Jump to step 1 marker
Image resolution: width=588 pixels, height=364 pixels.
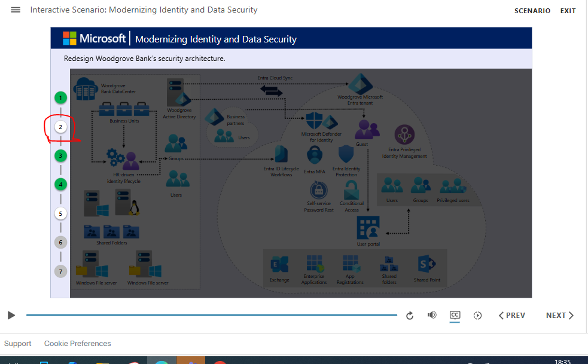pos(60,98)
